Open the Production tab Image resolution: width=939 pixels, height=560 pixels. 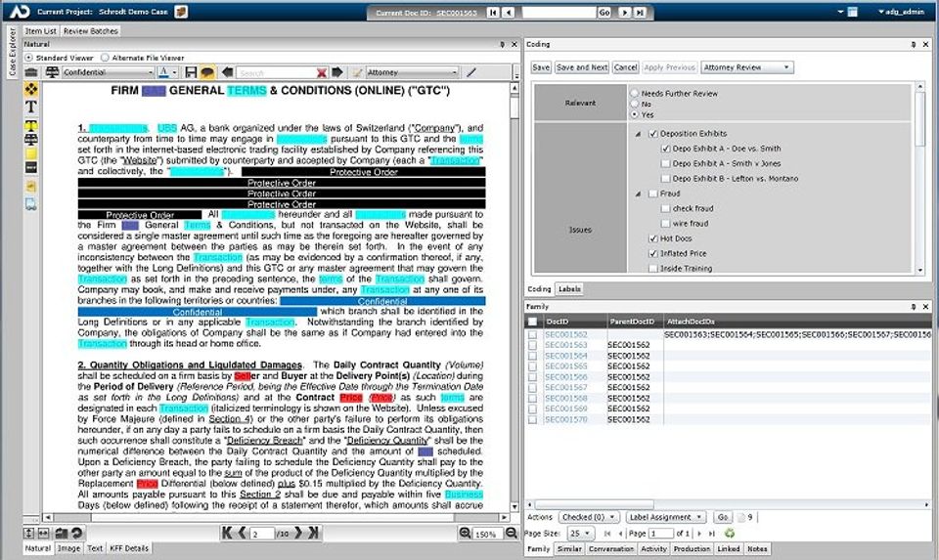(692, 548)
